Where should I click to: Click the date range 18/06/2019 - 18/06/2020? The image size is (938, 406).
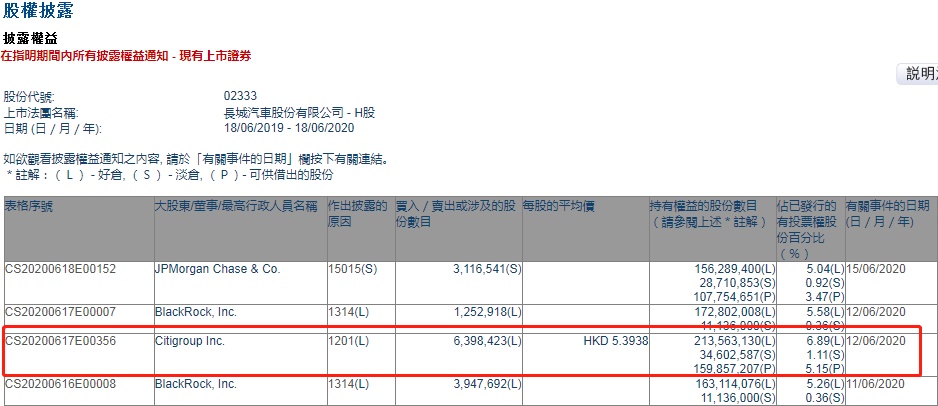click(x=289, y=128)
